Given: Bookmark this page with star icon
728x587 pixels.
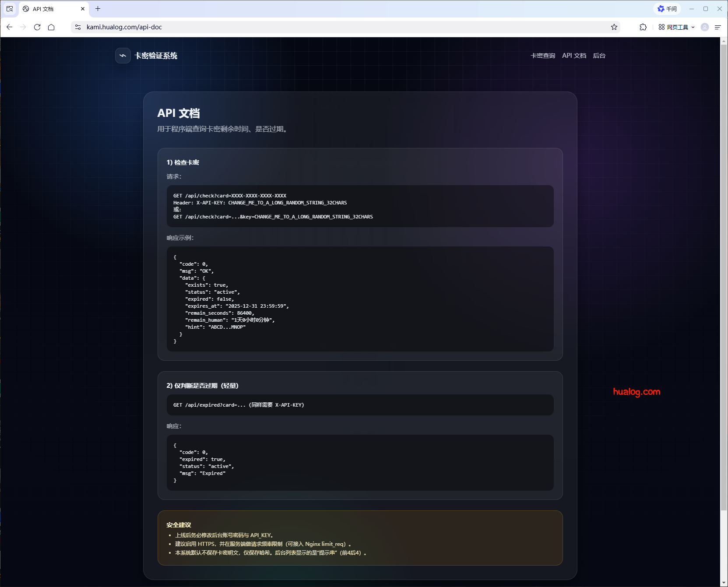Looking at the screenshot, I should click(x=614, y=27).
